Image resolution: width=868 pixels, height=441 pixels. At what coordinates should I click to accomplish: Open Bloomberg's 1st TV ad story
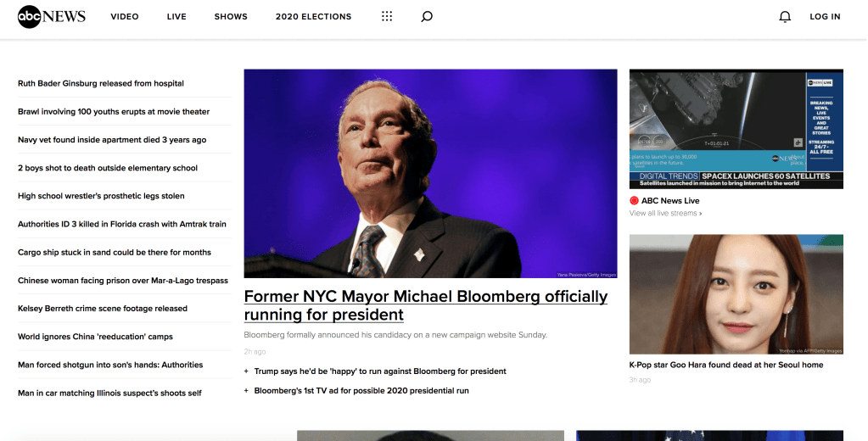[x=361, y=391]
